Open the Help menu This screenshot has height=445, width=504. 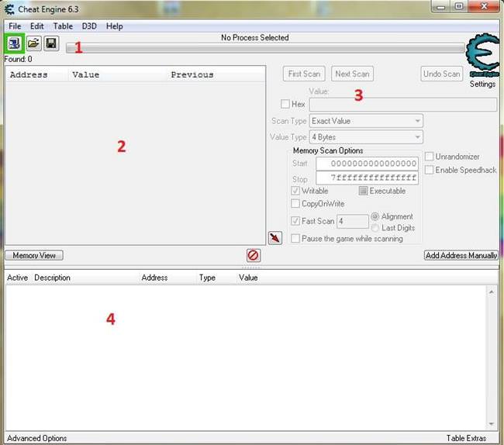(x=115, y=26)
